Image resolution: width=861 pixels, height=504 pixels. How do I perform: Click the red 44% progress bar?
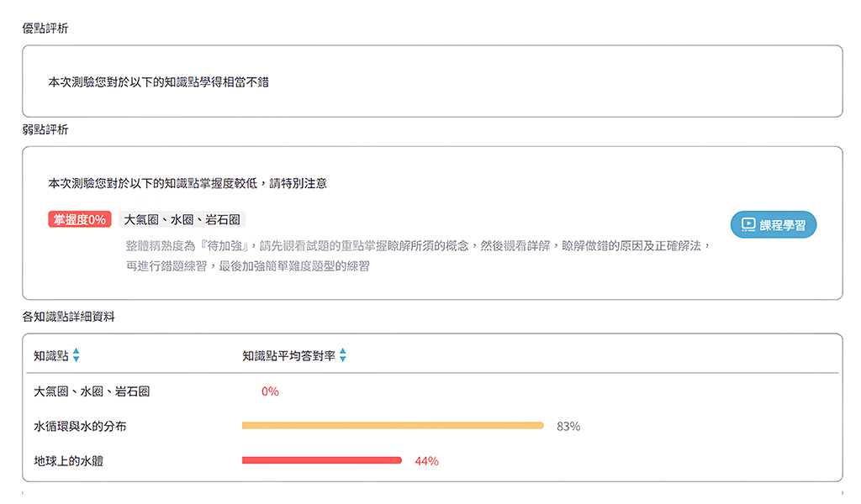[321, 460]
